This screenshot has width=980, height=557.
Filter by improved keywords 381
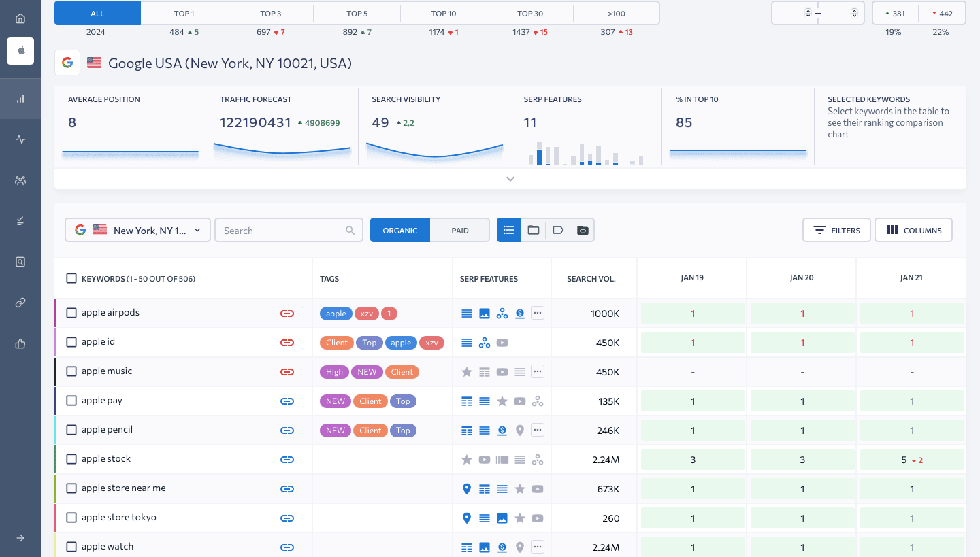tap(896, 13)
